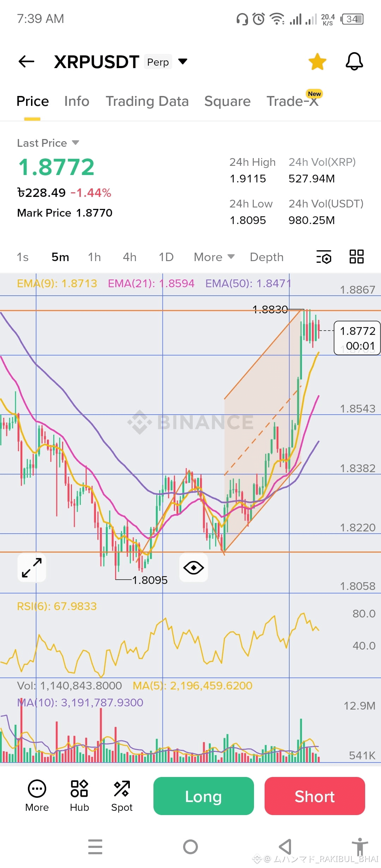Tap the current price 1.8772 label

[357, 338]
